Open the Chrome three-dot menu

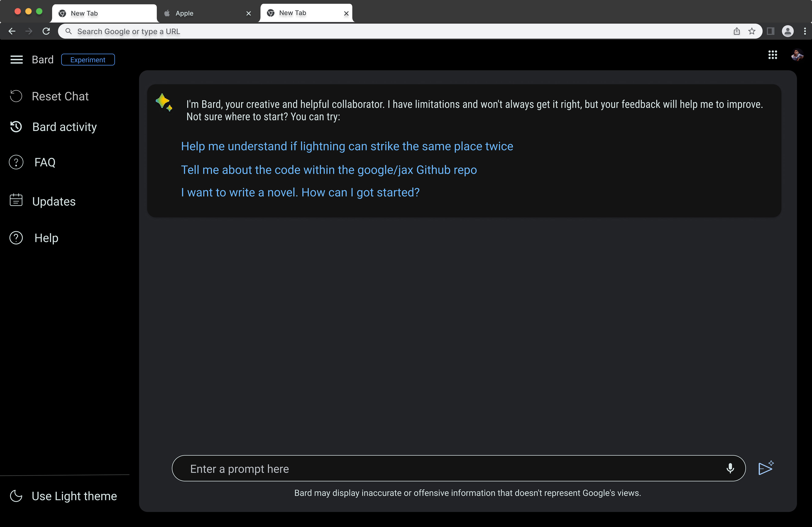pyautogui.click(x=805, y=31)
